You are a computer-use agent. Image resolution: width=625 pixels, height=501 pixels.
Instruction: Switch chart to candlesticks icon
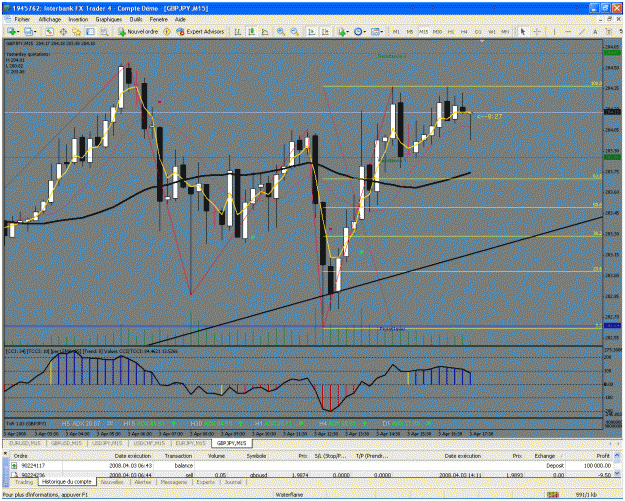(x=251, y=31)
